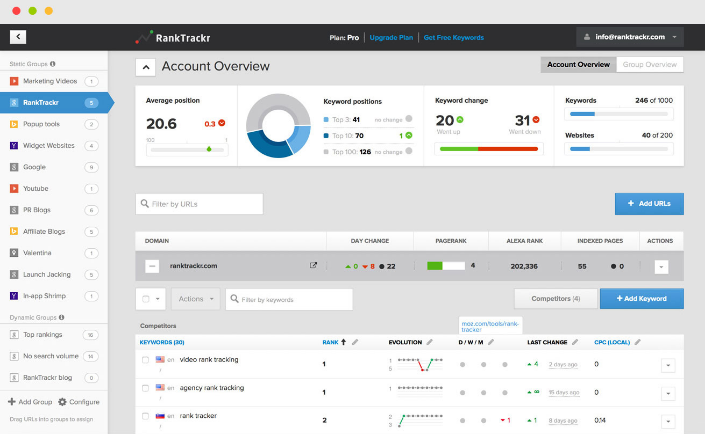
Task: Click the keyword positions donut chart
Action: 278,125
